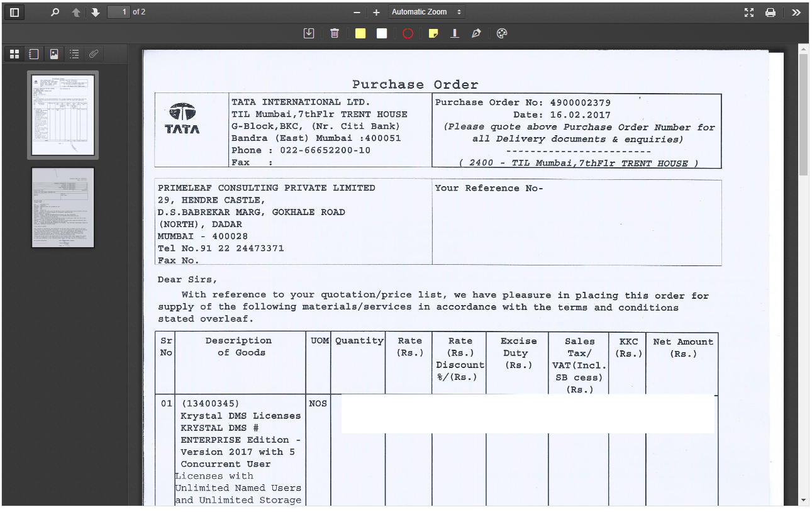
Task: Open the color palette picker
Action: coord(501,33)
